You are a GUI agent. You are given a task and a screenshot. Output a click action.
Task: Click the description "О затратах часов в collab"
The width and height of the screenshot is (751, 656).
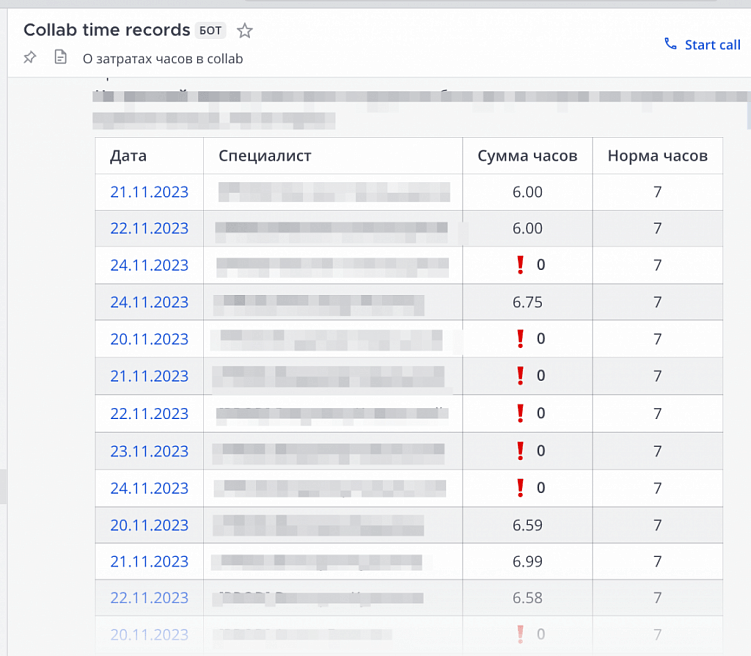pyautogui.click(x=163, y=59)
